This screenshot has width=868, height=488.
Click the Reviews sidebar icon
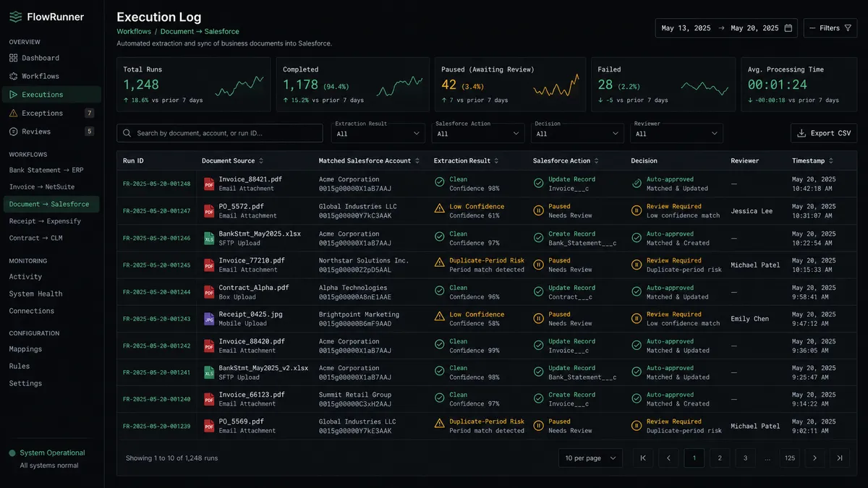(14, 132)
